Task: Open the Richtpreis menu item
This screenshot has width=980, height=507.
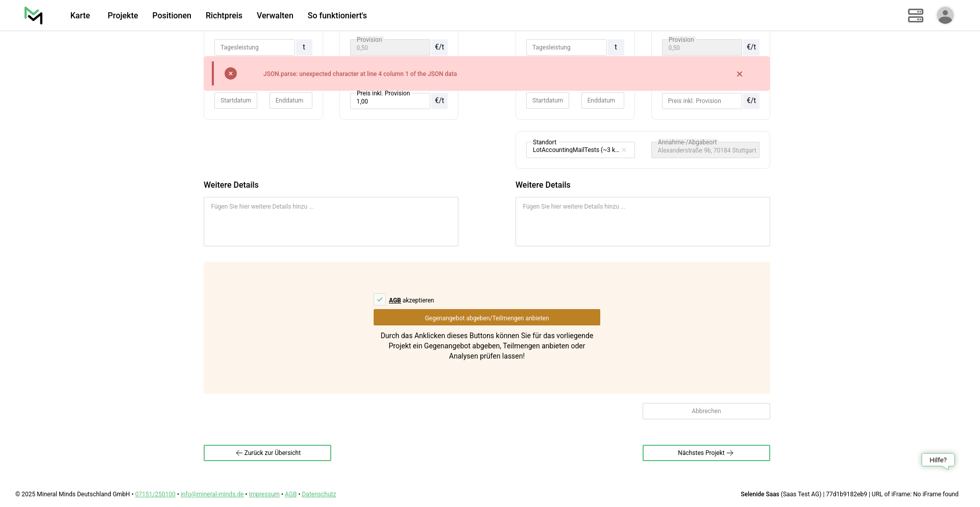Action: (x=224, y=15)
